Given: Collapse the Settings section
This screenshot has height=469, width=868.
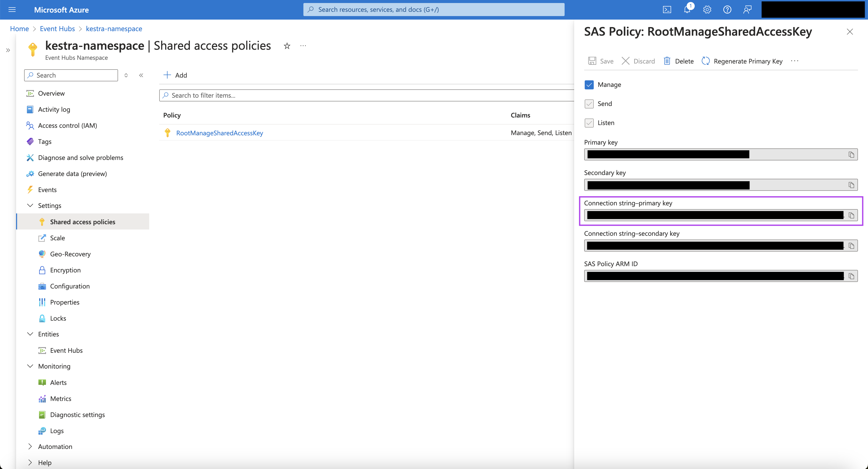Looking at the screenshot, I should tap(30, 206).
